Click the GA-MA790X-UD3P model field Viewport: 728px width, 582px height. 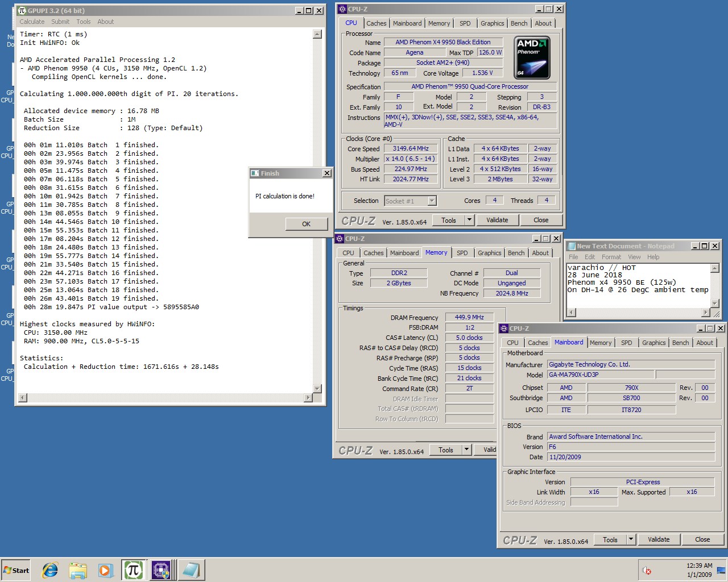pyautogui.click(x=600, y=375)
